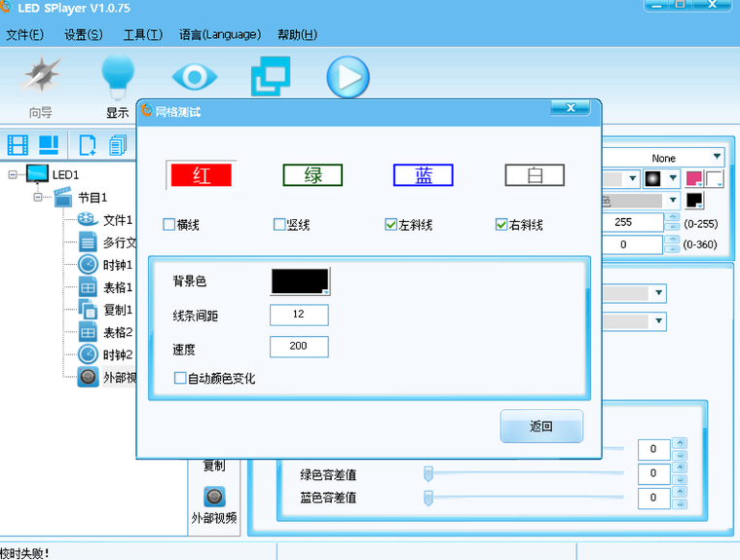Click the eye preview toolbar icon

[195, 77]
